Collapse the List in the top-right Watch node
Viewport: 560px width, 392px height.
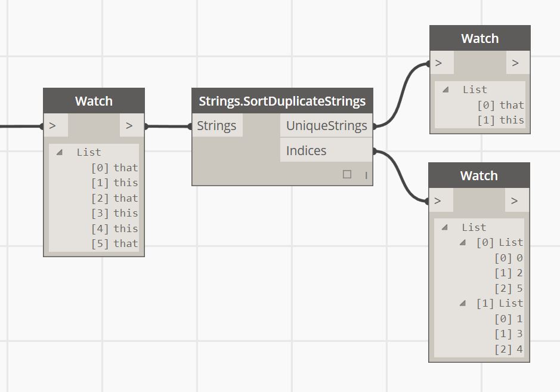coord(445,89)
